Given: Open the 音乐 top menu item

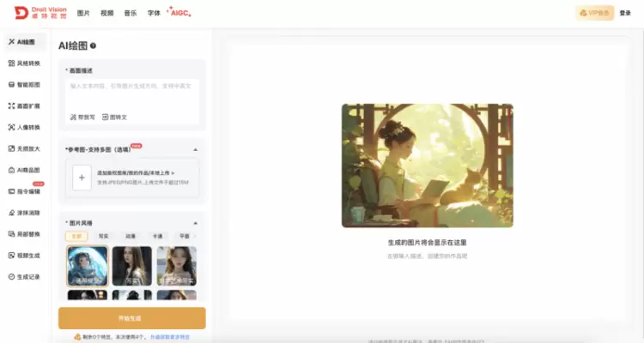Looking at the screenshot, I should 130,14.
